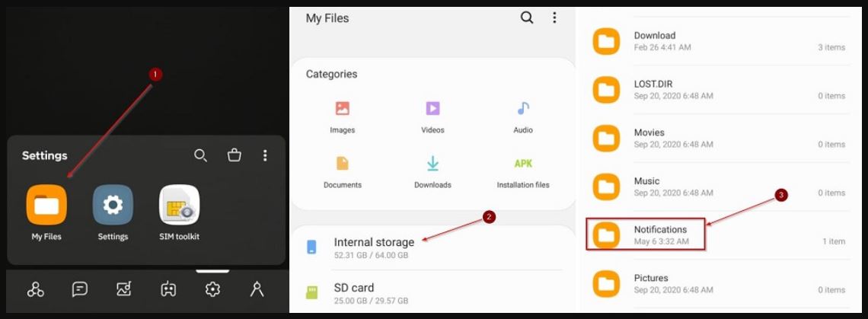Open the Pictures folder icon
This screenshot has height=319, width=868.
(606, 283)
